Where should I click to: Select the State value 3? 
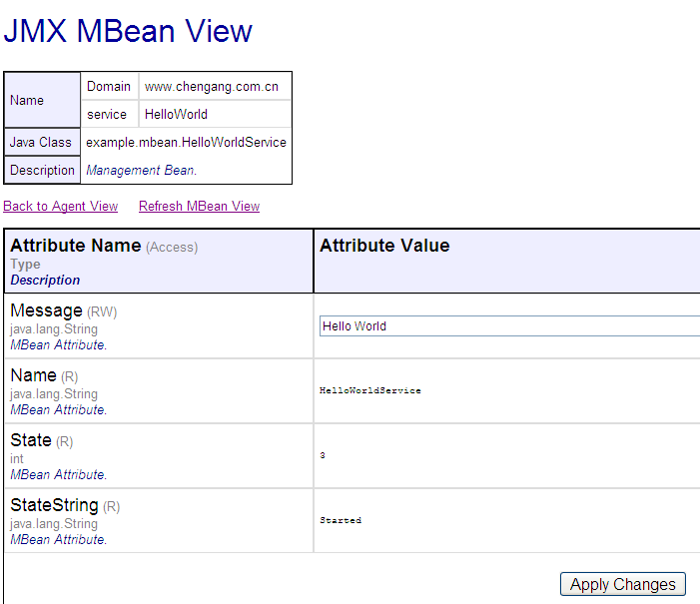coord(323,455)
